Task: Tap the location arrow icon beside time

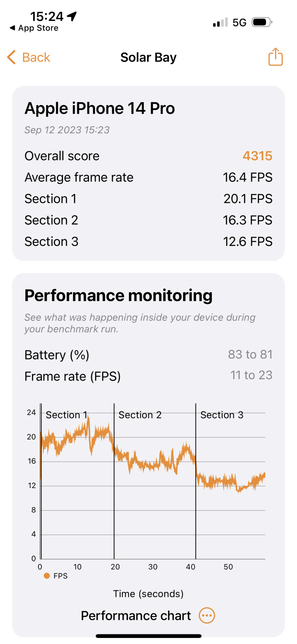Action: [72, 16]
